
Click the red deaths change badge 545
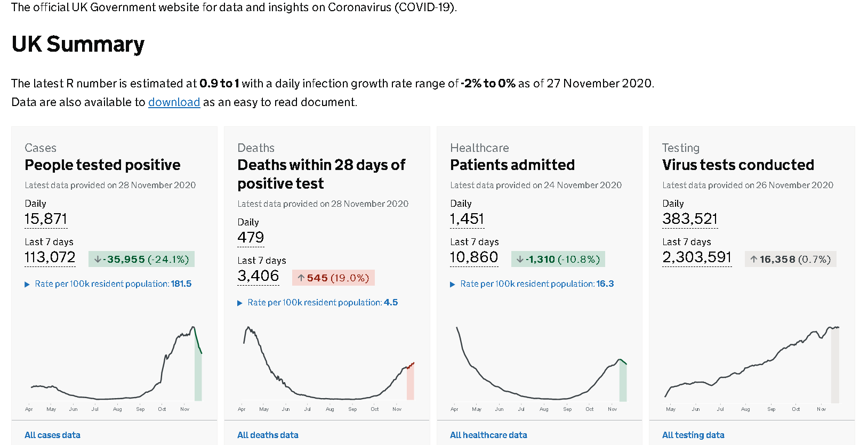[333, 278]
